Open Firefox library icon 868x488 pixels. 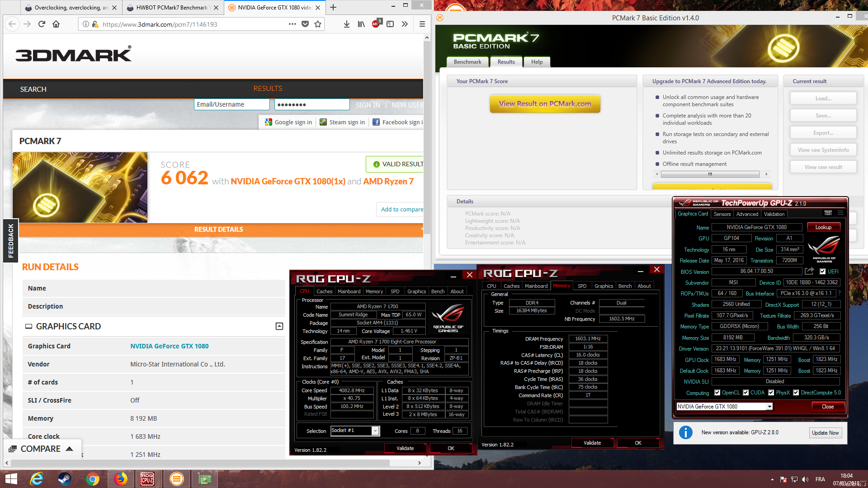pos(361,24)
